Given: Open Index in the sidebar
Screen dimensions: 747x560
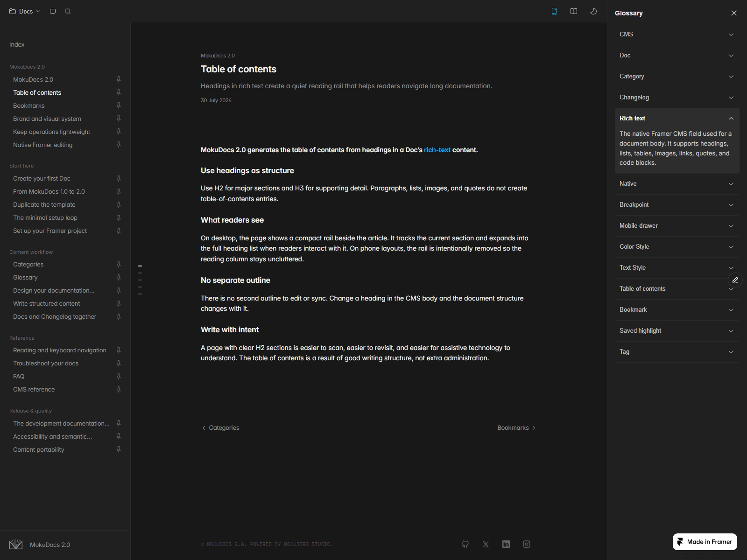Looking at the screenshot, I should (x=17, y=45).
